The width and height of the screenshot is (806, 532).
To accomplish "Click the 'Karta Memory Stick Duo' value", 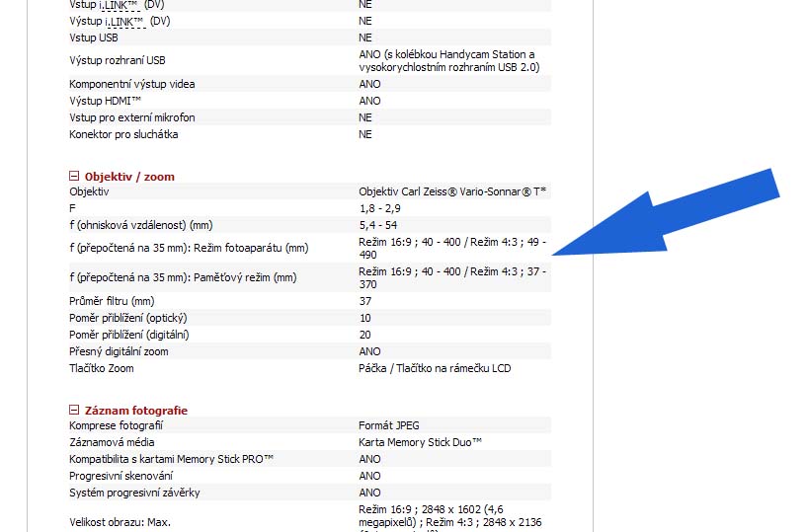I will click(420, 442).
